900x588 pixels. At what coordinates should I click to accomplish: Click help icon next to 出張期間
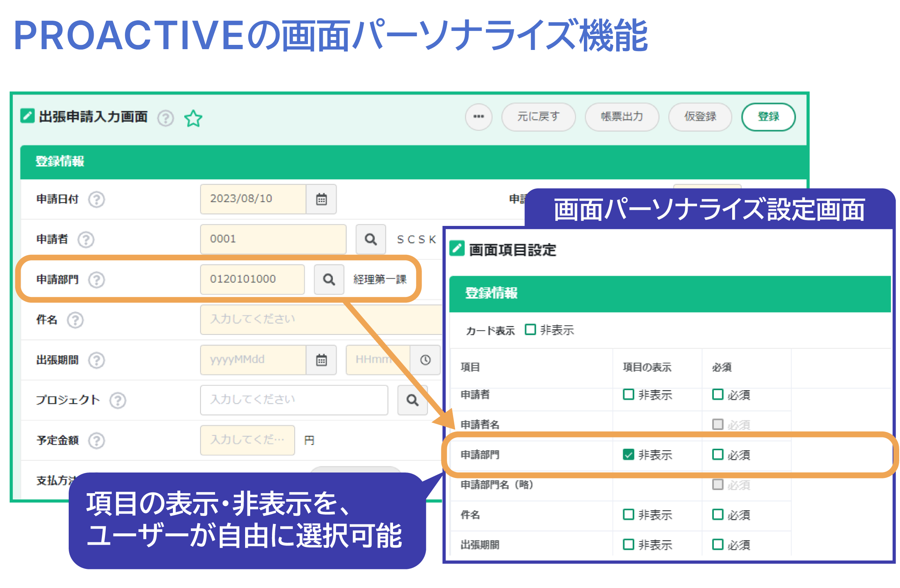(x=96, y=360)
